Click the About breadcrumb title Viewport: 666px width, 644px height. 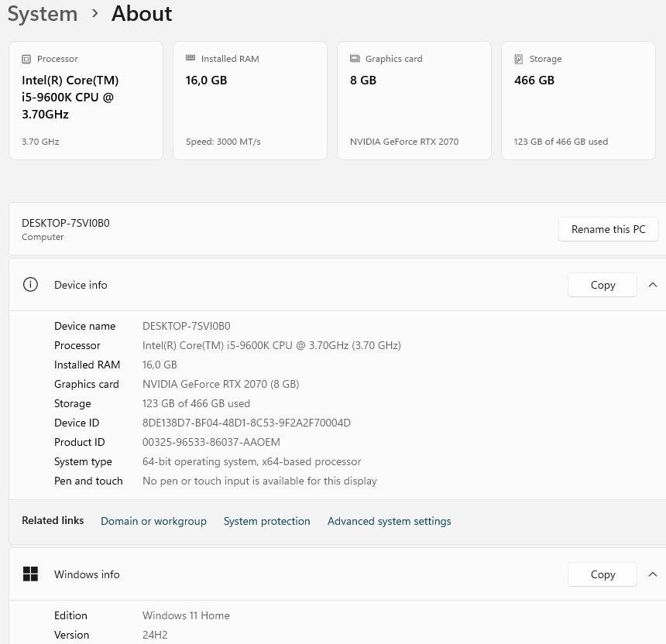pos(142,14)
